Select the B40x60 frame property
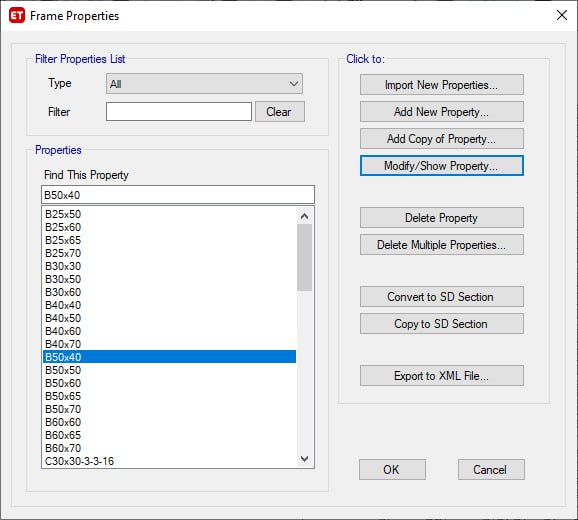Image resolution: width=578 pixels, height=520 pixels. [x=169, y=331]
